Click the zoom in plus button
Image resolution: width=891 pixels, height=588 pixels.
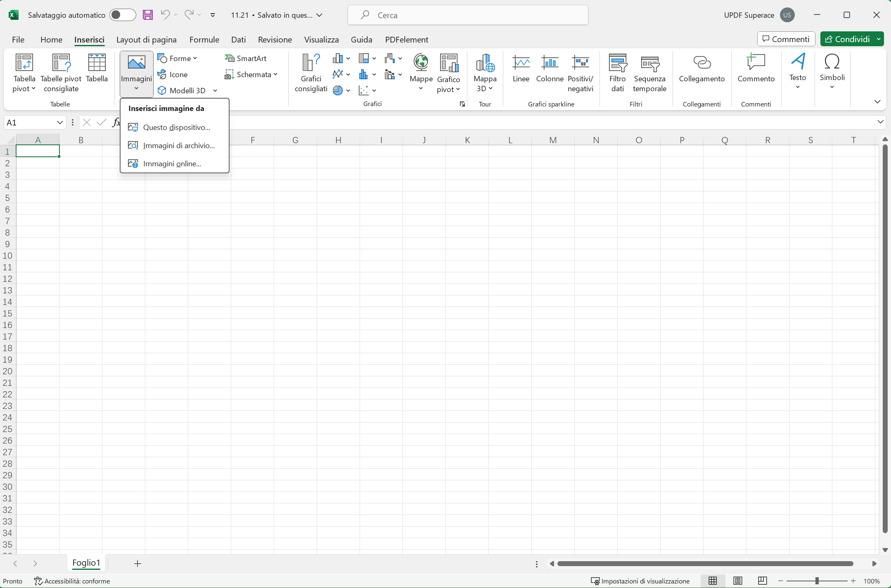point(853,581)
